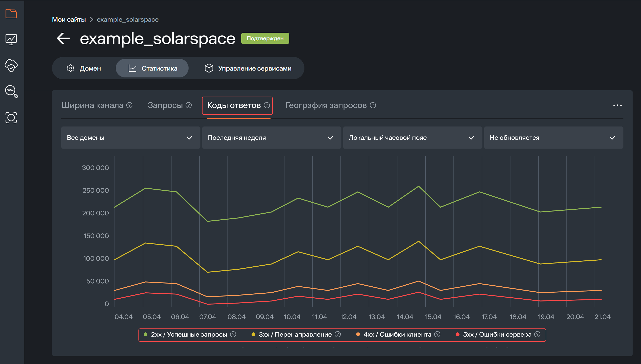This screenshot has width=641, height=364.
Task: Click the Домен settings button
Action: [x=84, y=68]
